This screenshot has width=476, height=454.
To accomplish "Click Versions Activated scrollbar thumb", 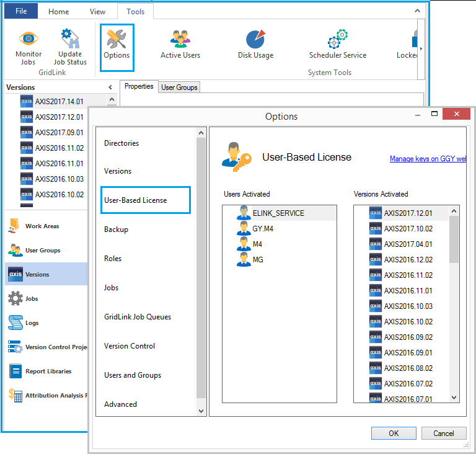I will pos(454,240).
